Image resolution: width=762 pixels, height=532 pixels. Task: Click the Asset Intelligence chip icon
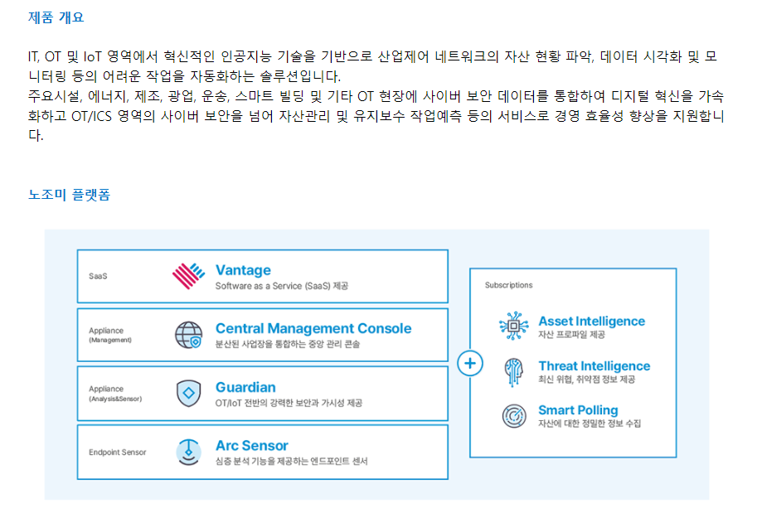[514, 326]
